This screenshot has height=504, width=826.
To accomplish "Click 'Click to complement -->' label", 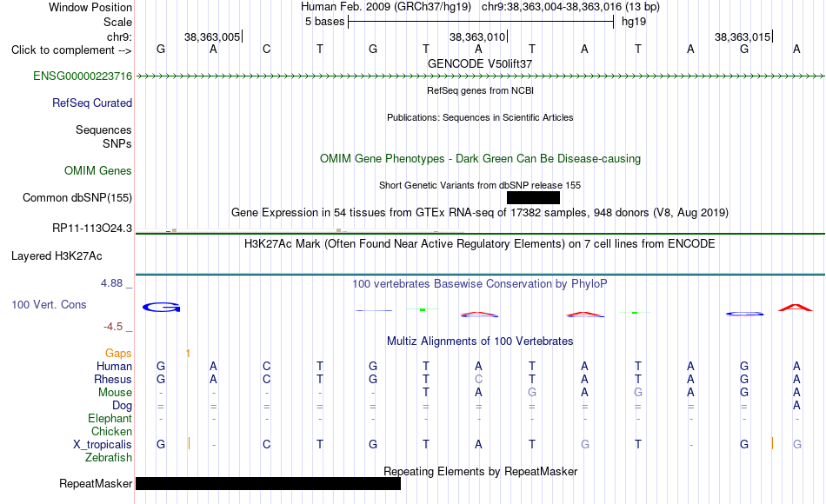I will 71,50.
